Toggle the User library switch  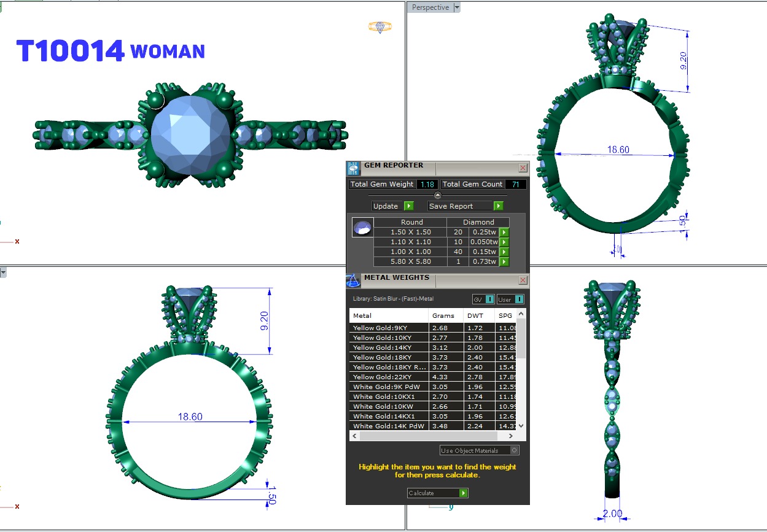pos(519,299)
